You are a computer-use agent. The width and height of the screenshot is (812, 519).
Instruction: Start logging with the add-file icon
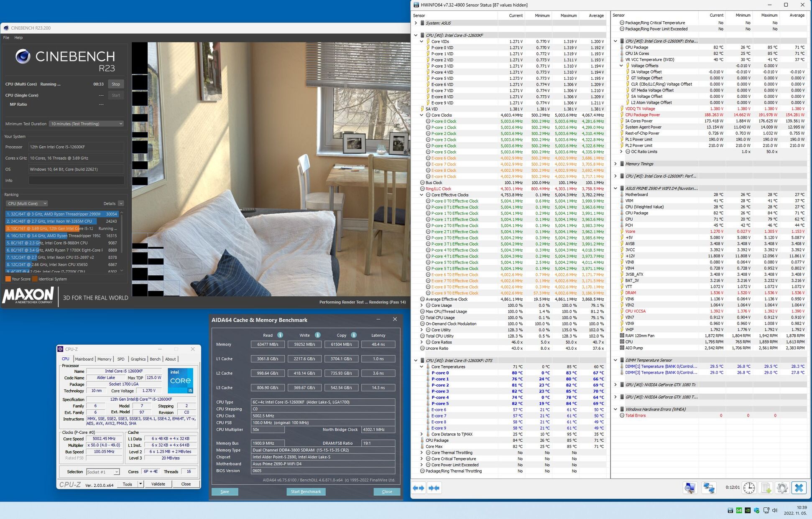pyautogui.click(x=766, y=488)
